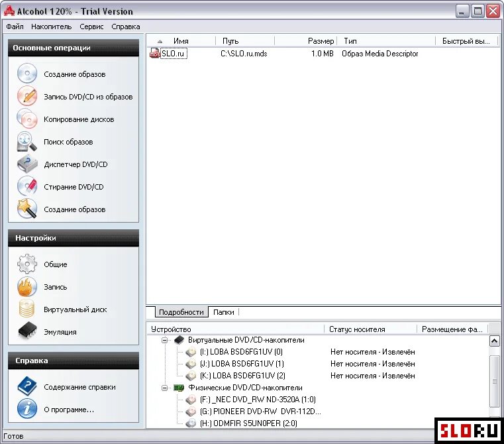Sort the image list by Путь column
This screenshot has height=444, width=504.
(x=245, y=41)
